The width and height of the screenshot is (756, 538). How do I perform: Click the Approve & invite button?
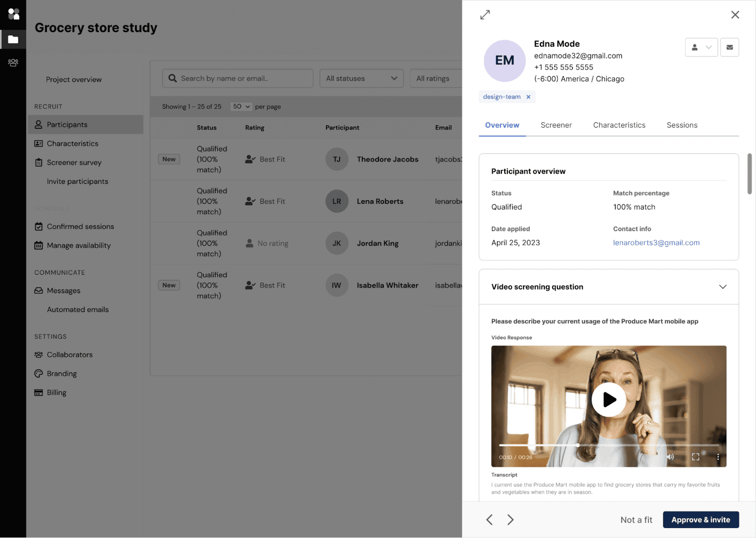coord(701,520)
